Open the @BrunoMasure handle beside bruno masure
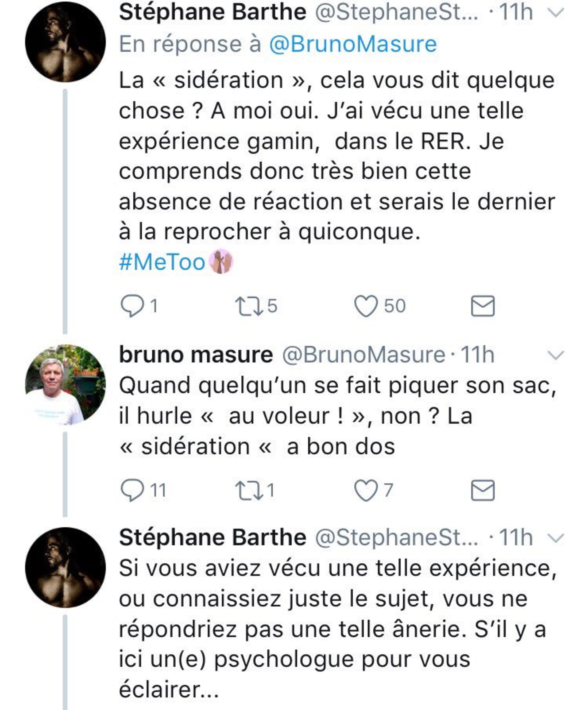Image resolution: width=588 pixels, height=710 pixels. point(363,355)
